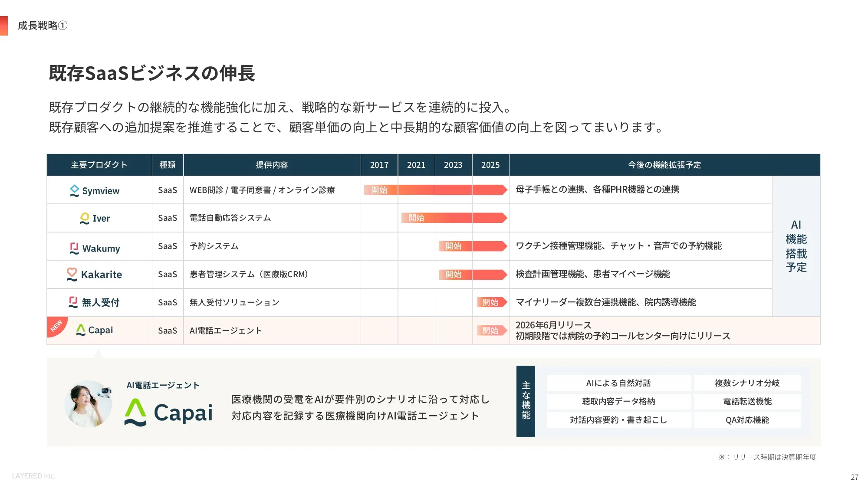This screenshot has height=488, width=868.
Task: Select the 2023 column header
Action: coord(453,165)
